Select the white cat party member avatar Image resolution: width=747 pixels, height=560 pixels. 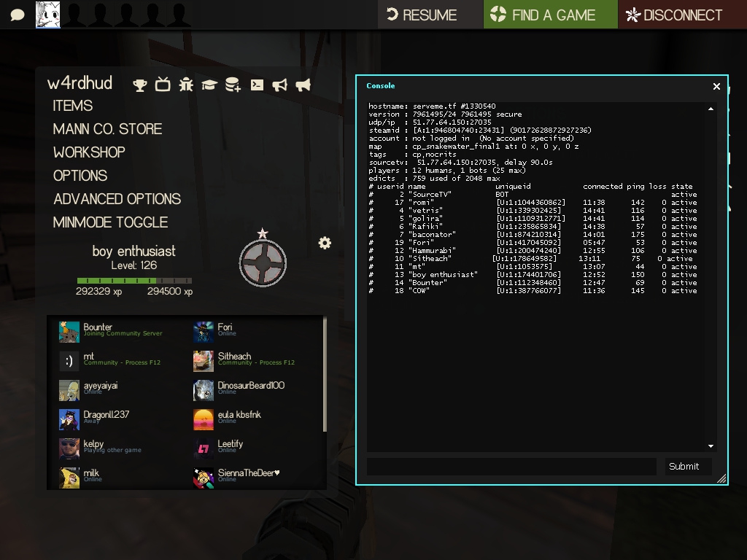[48, 15]
